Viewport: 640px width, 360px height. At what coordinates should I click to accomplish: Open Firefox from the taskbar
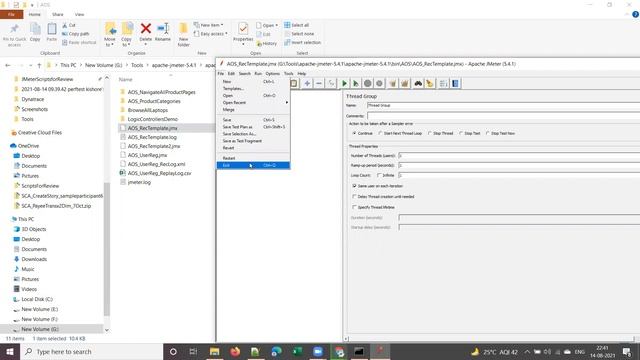pos(235,351)
